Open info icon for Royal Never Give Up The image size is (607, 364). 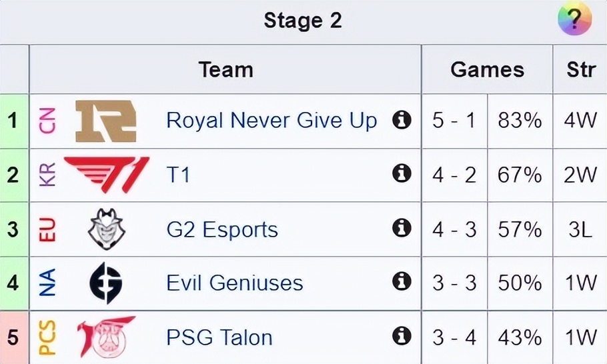pos(402,121)
